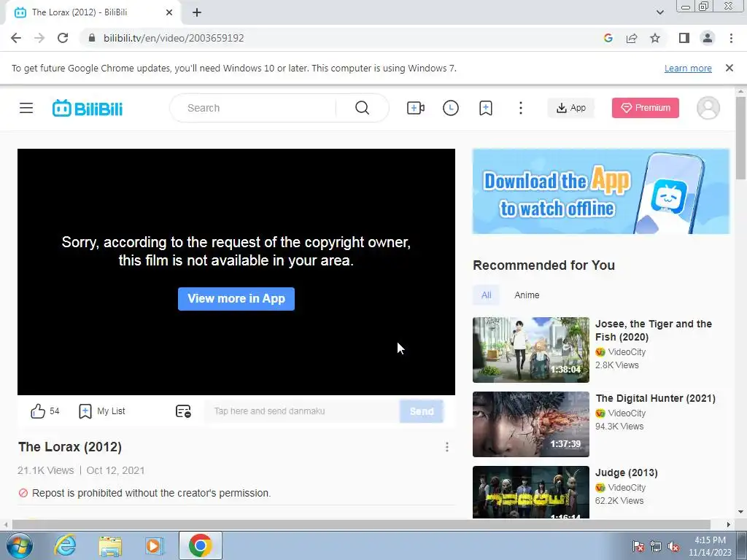The height and width of the screenshot is (560, 747).
Task: Click the scroll right arrow on horizontal scrollbar
Action: coord(729,524)
